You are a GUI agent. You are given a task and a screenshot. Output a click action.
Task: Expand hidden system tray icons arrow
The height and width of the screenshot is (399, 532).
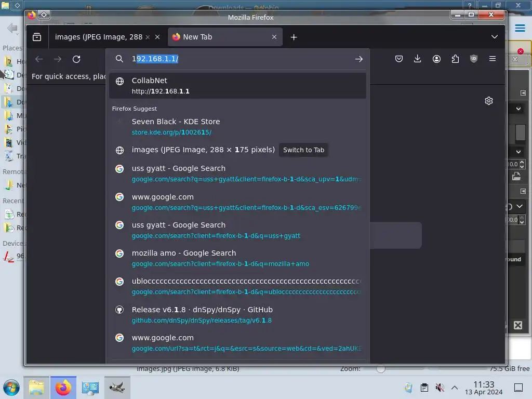coord(455,388)
